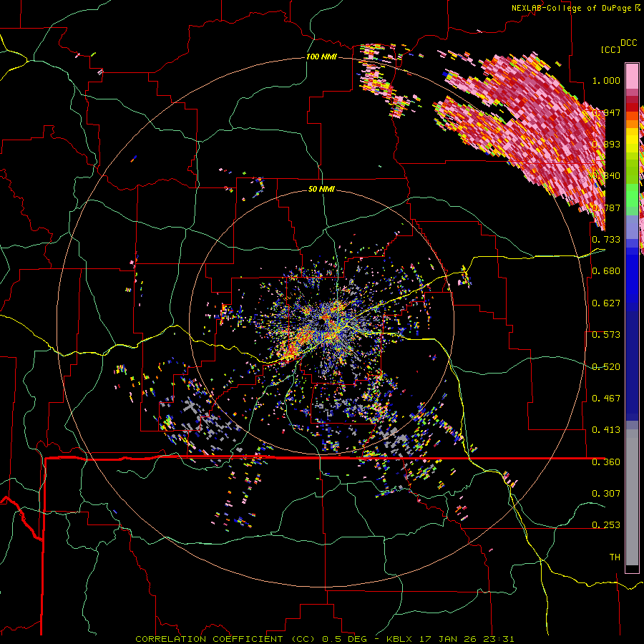Click the 0.253 value on the color scale
Image resolution: width=644 pixels, height=644 pixels.
tap(606, 525)
